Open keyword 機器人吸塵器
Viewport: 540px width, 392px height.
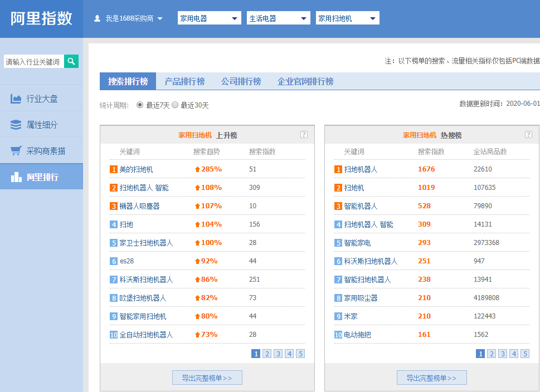click(x=139, y=206)
